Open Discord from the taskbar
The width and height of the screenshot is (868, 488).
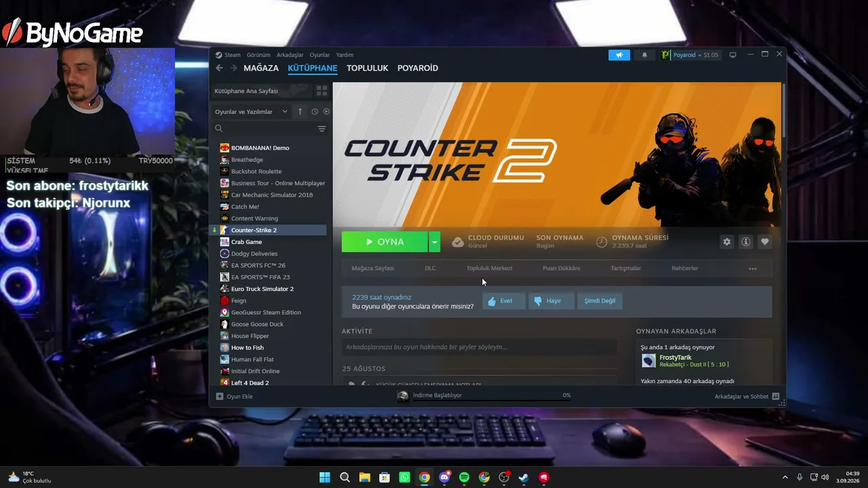[x=444, y=477]
